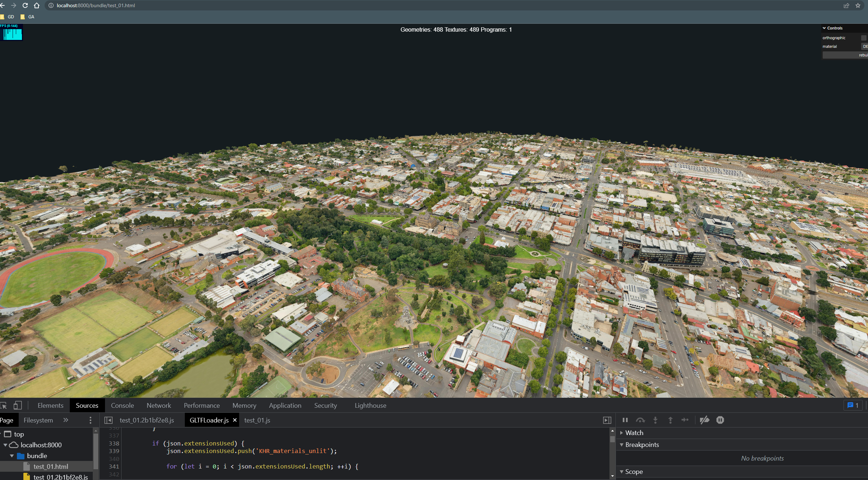This screenshot has height=480, width=868.
Task: Step into next function call
Action: [x=655, y=420]
